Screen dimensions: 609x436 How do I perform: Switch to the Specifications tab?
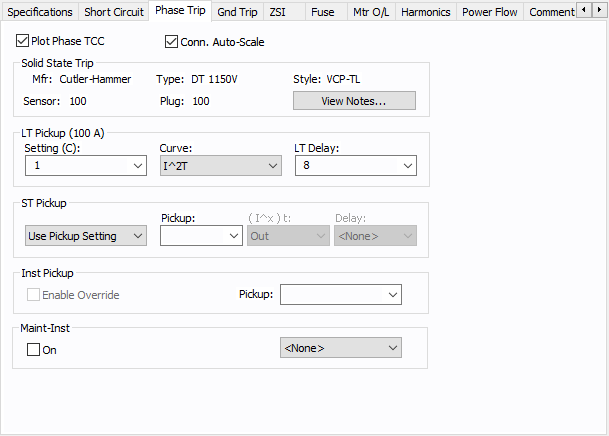click(40, 12)
